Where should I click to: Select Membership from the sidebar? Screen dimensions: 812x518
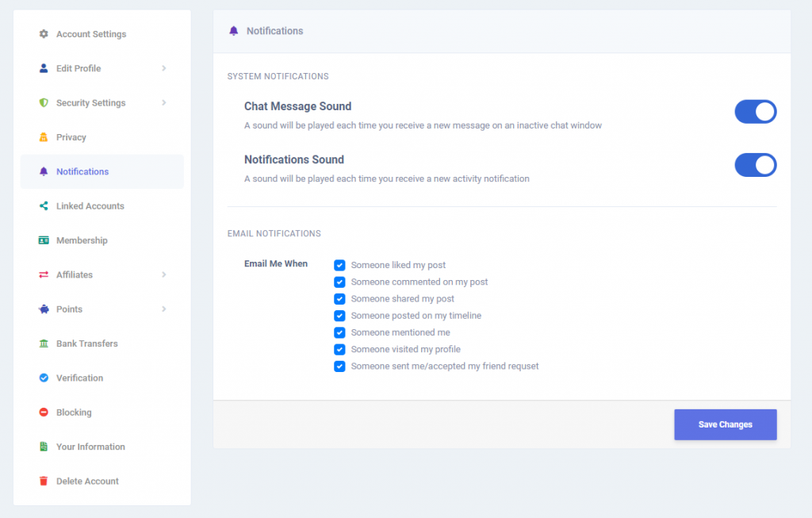tap(102, 240)
